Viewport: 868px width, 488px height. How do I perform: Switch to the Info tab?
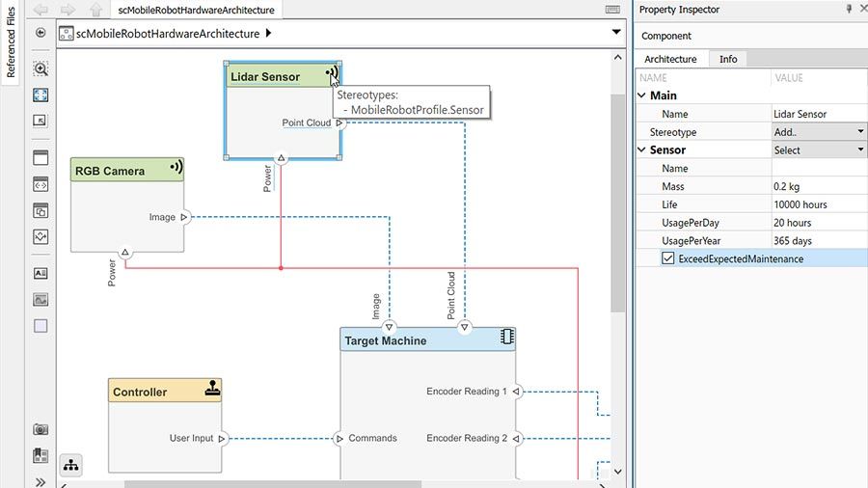[728, 59]
